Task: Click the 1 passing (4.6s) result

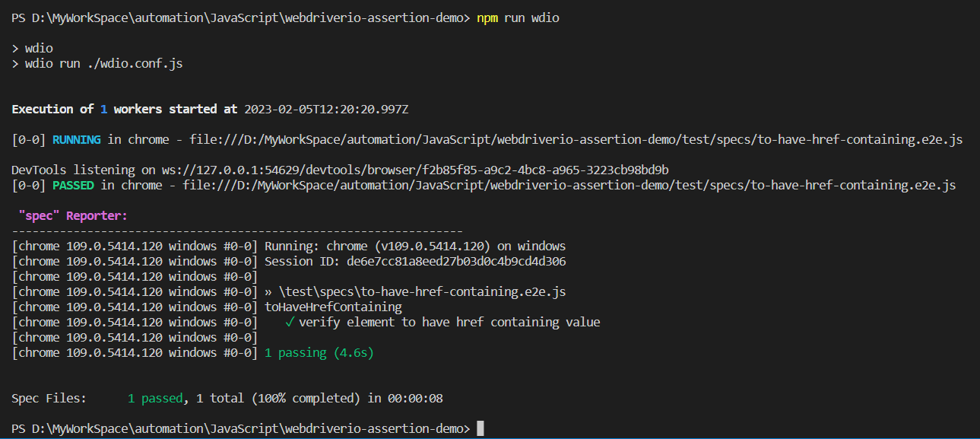Action: (x=317, y=352)
